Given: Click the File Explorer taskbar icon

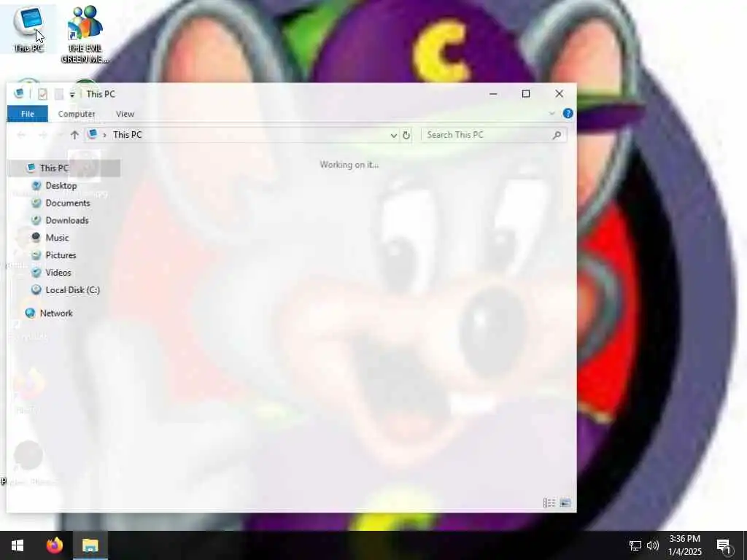Looking at the screenshot, I should pos(90,545).
